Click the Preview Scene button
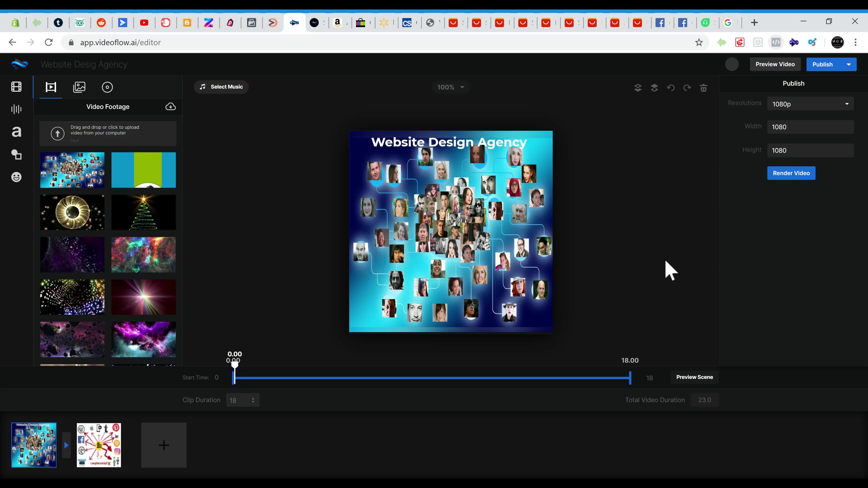The image size is (868, 488). coord(694,377)
